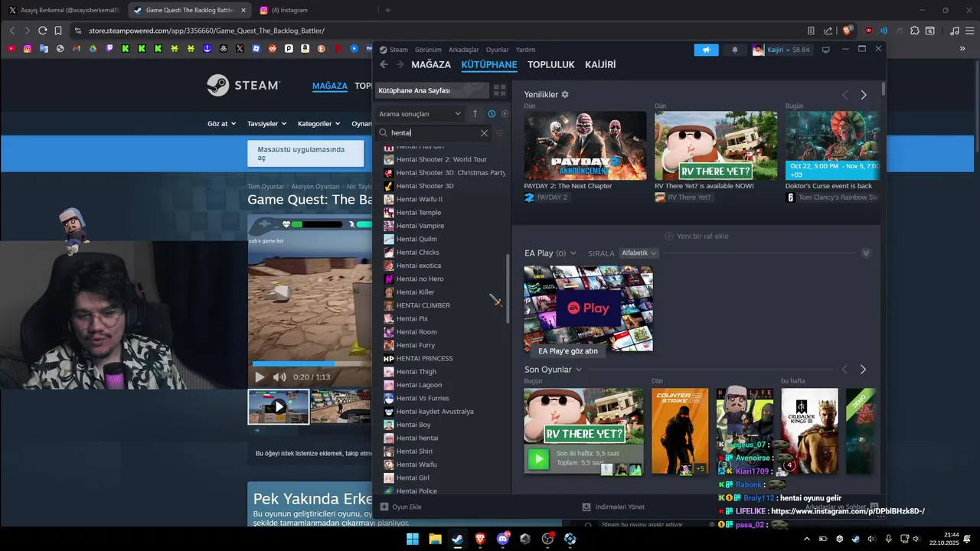Open İndirmeleri Yönet downloads manager

pos(612,507)
